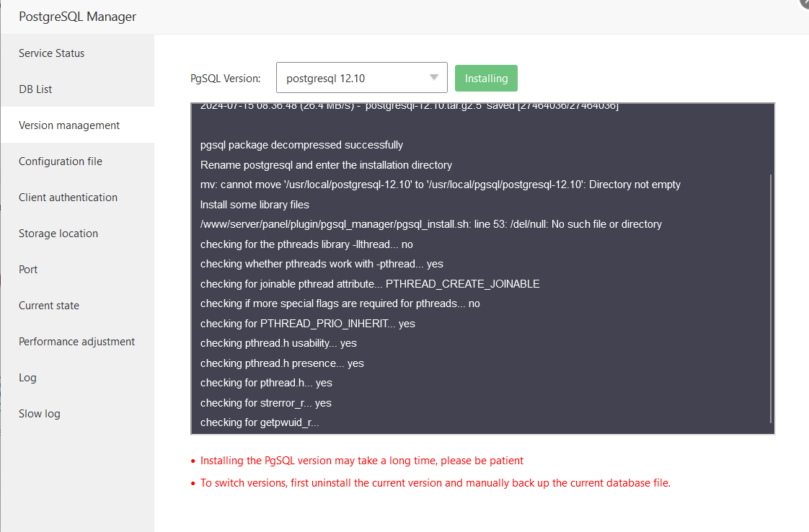This screenshot has width=809, height=532.
Task: Open the Slow log page
Action: click(x=39, y=413)
